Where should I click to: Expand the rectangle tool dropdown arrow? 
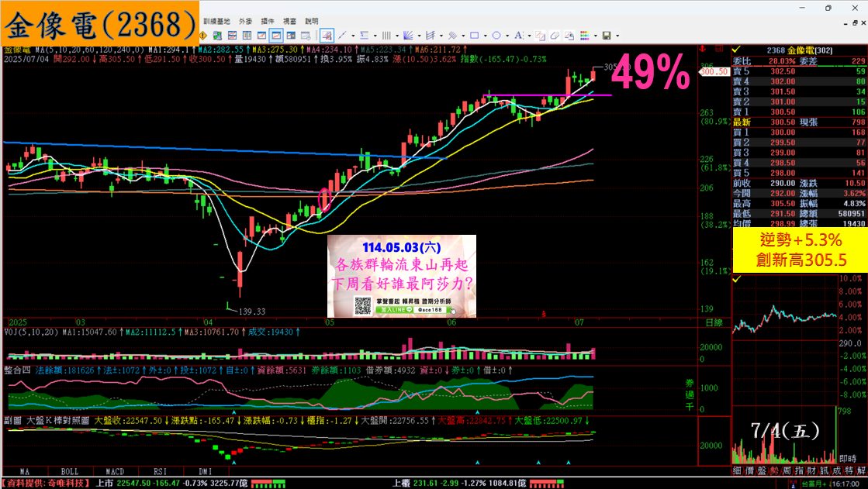coord(486,36)
